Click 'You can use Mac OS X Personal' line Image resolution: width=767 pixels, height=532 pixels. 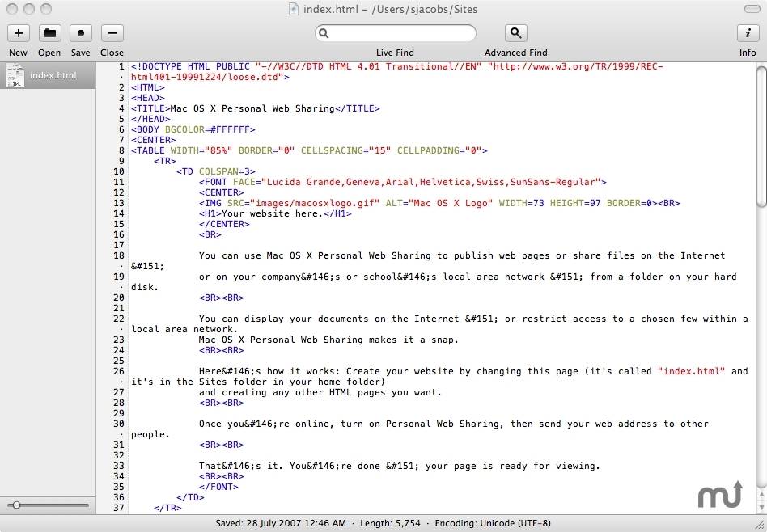pyautogui.click(x=462, y=255)
